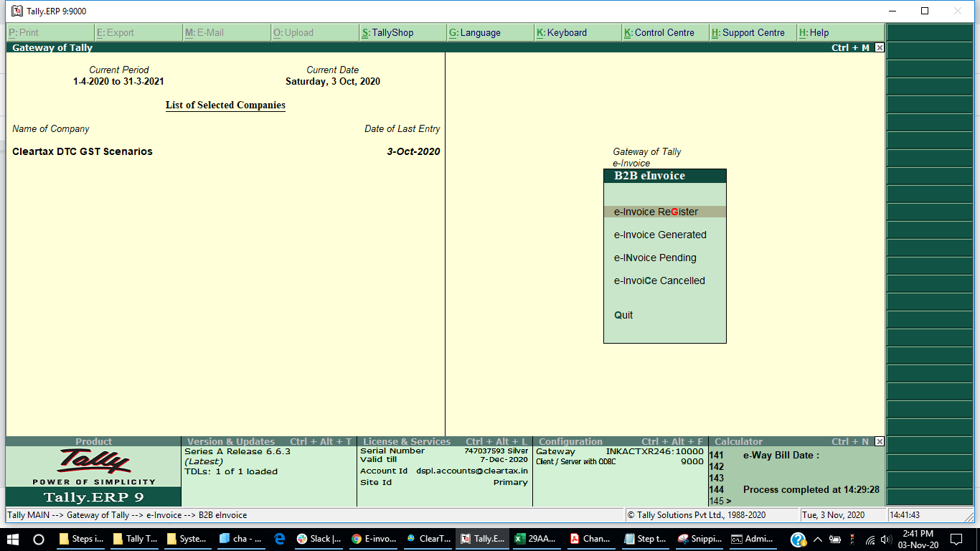
Task: Switch to Slack in taskbar
Action: (319, 539)
